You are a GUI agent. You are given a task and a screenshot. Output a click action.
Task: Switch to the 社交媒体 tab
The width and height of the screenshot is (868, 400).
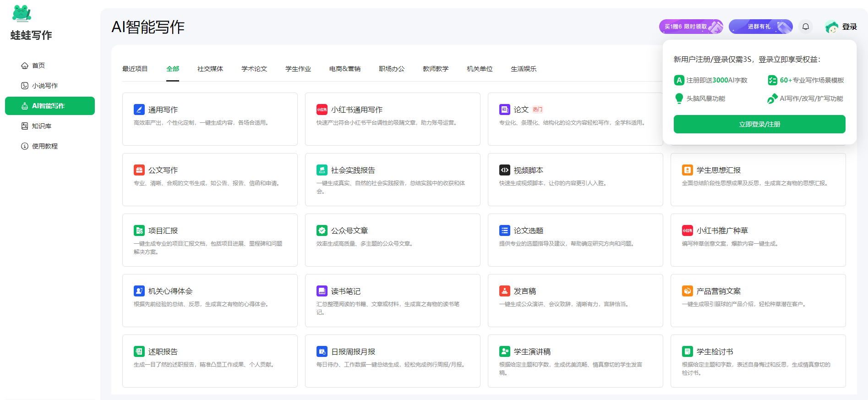210,69
